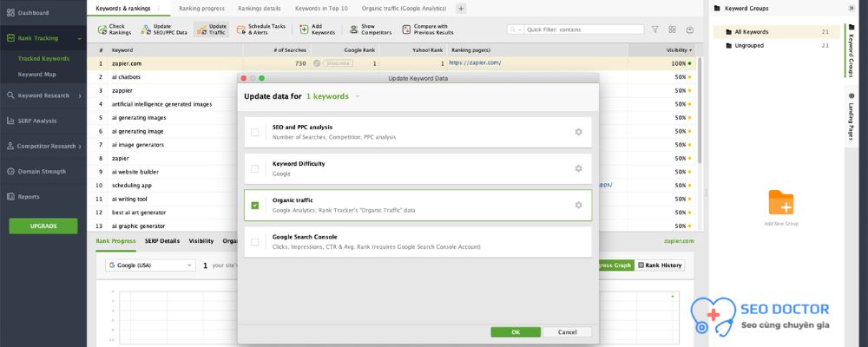This screenshot has height=347, width=868.
Task: Open the SERP Details tab
Action: pos(162,240)
